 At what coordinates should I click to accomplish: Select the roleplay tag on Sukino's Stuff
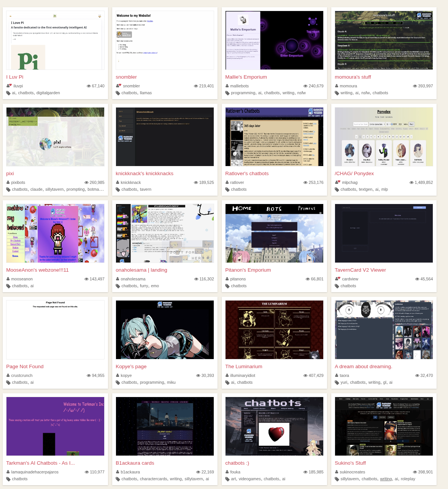coord(408,479)
